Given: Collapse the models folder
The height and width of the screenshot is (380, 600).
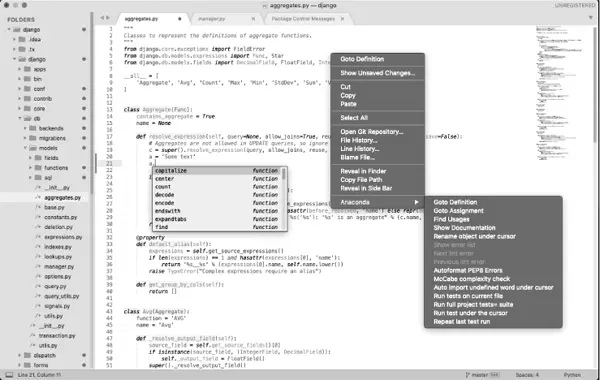Looking at the screenshot, I should [25, 148].
